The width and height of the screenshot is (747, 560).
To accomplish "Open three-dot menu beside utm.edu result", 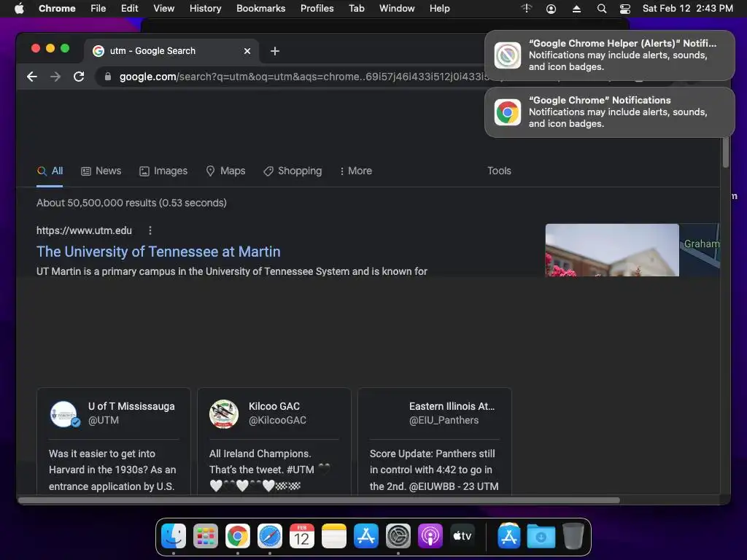I will pos(150,230).
